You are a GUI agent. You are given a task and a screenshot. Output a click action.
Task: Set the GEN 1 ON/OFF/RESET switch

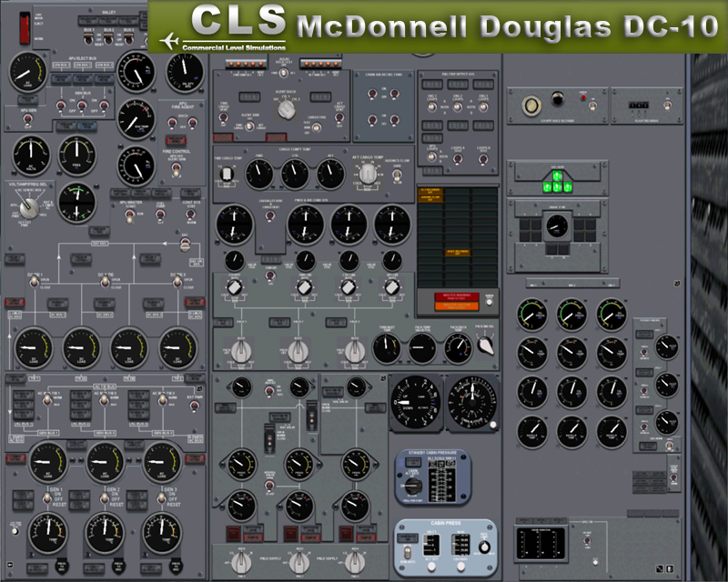point(47,498)
